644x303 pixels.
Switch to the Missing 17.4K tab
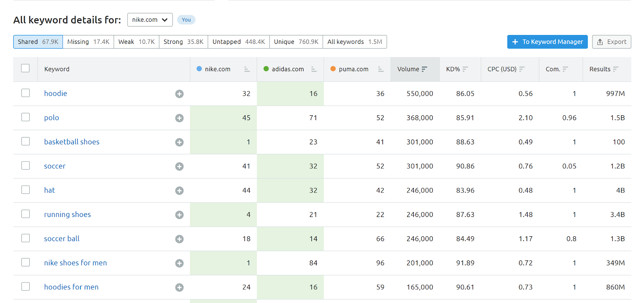tap(88, 42)
